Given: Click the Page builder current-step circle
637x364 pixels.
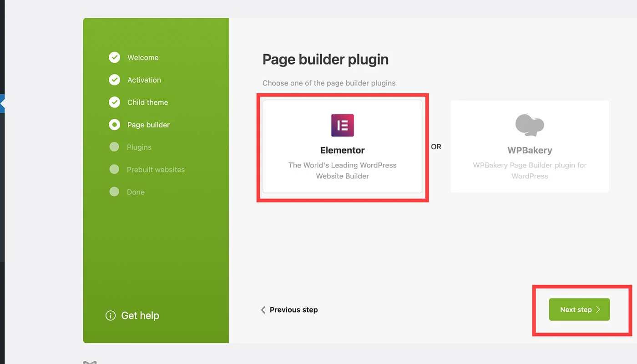Looking at the screenshot, I should [114, 124].
